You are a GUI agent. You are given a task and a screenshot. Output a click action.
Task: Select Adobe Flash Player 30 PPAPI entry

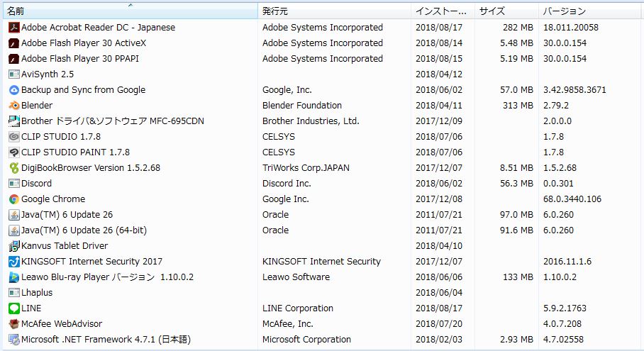79,59
